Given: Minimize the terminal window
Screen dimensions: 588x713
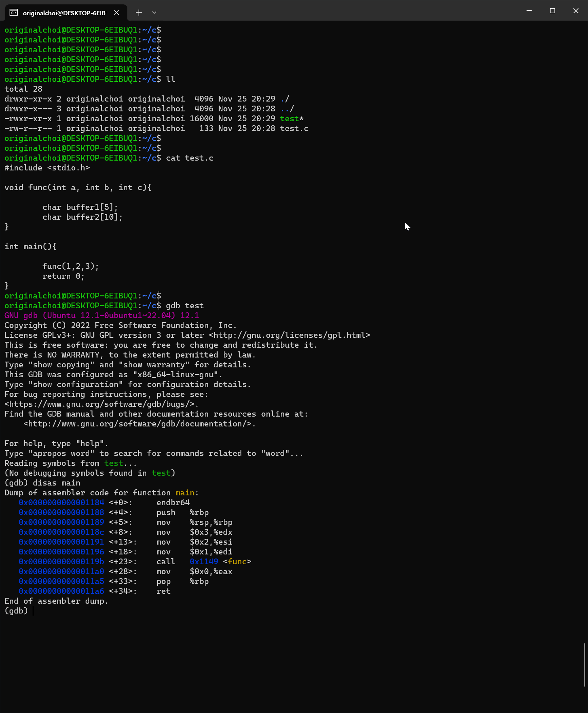Looking at the screenshot, I should click(529, 11).
